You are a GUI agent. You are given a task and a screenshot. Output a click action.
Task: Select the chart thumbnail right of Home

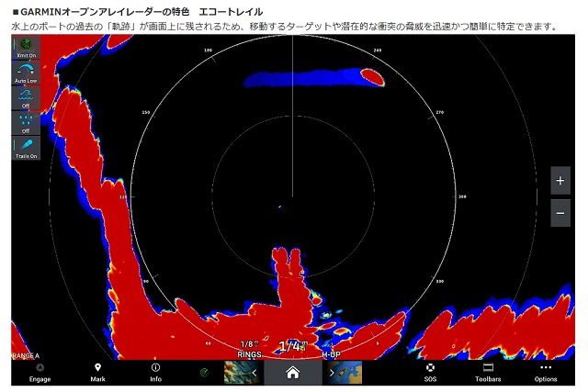[x=350, y=373]
